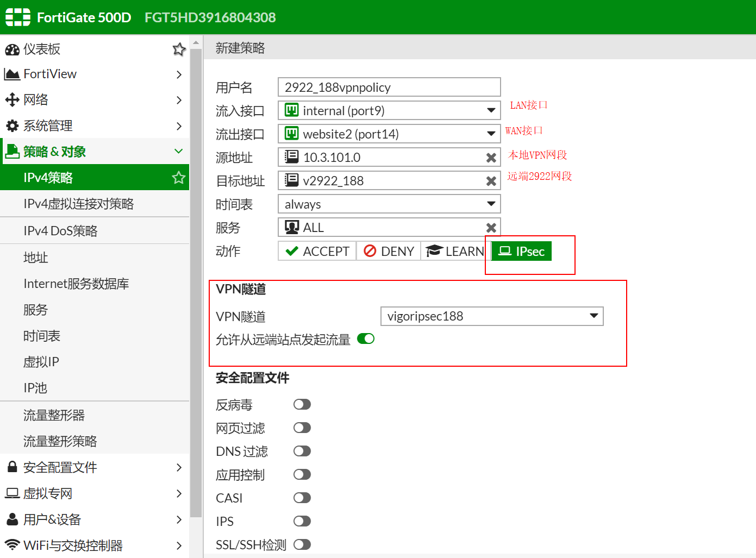Viewport: 756px width, 558px height.
Task: Open the 虚拟IP menu item
Action: [95, 362]
